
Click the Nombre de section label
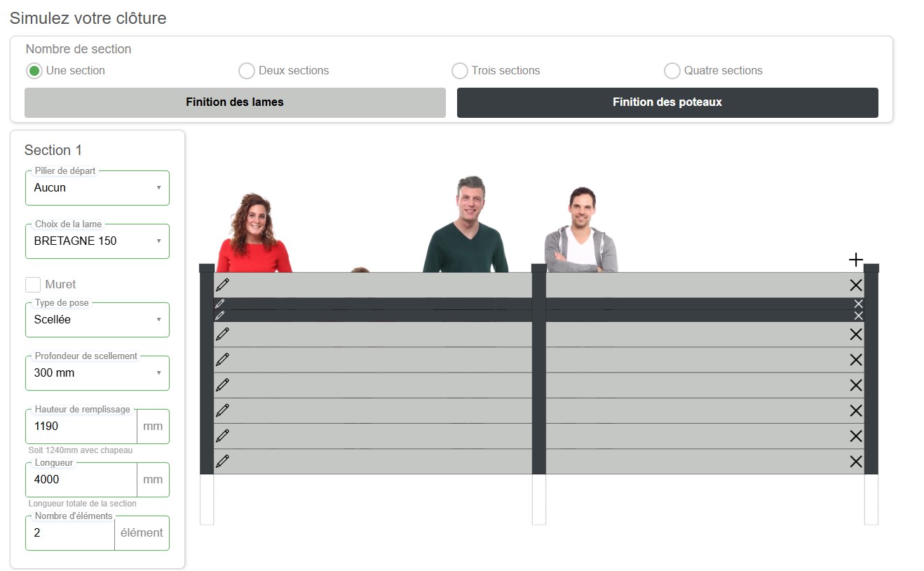point(79,49)
